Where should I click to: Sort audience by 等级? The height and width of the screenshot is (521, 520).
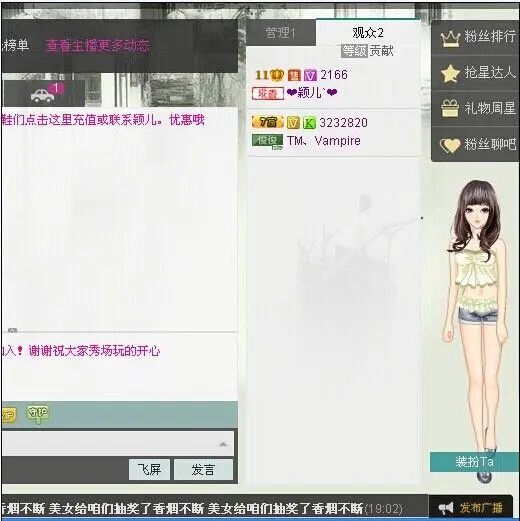(x=354, y=51)
